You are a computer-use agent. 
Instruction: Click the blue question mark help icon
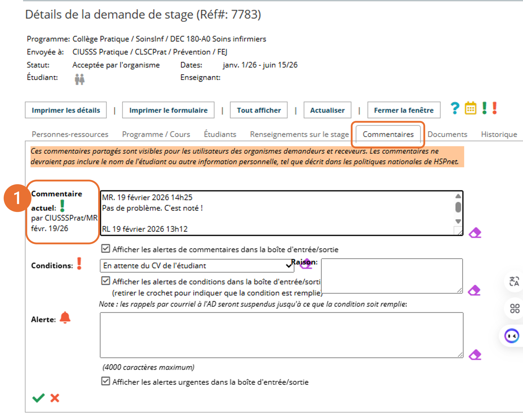pos(455,108)
